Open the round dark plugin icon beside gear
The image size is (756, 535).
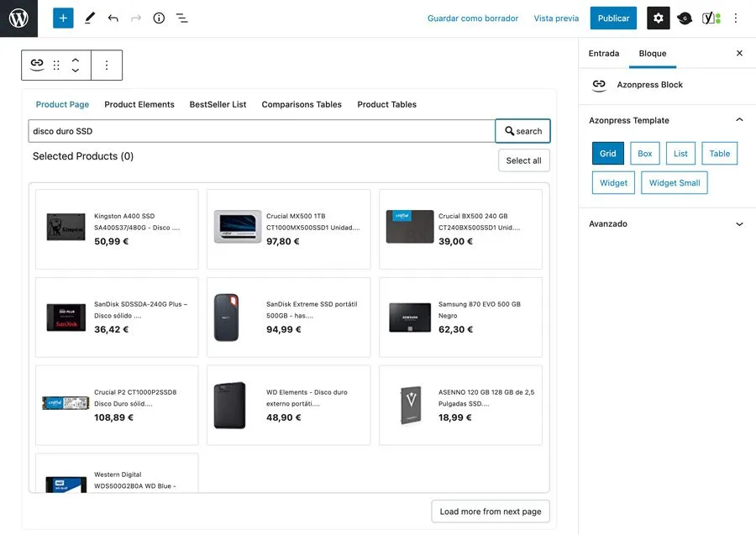684,18
